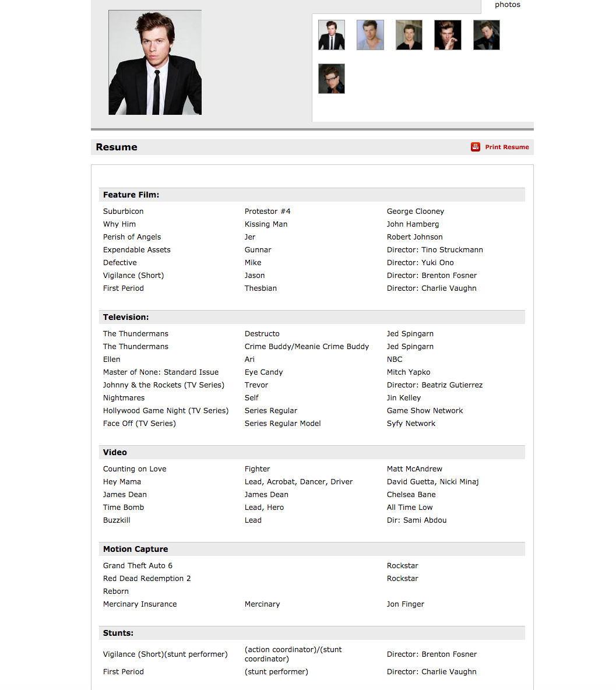Select the small suit-and-tie thumbnail
The width and height of the screenshot is (616, 690).
(x=332, y=35)
